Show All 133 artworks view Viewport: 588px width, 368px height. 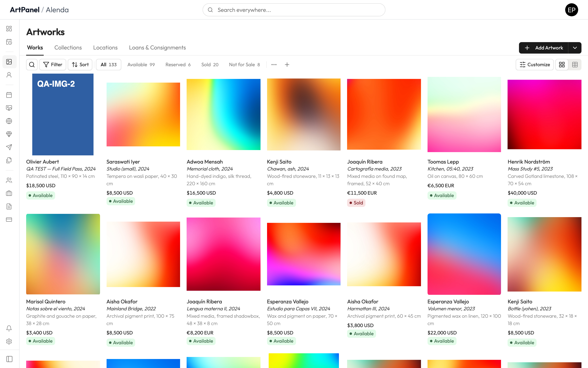click(x=109, y=64)
